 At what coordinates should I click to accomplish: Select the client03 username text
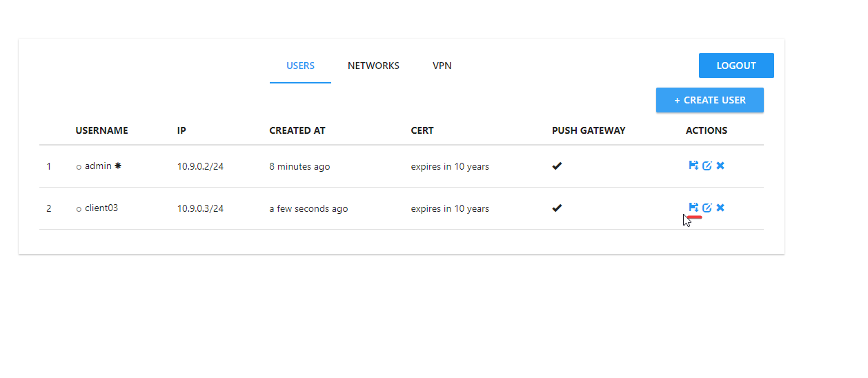click(101, 208)
